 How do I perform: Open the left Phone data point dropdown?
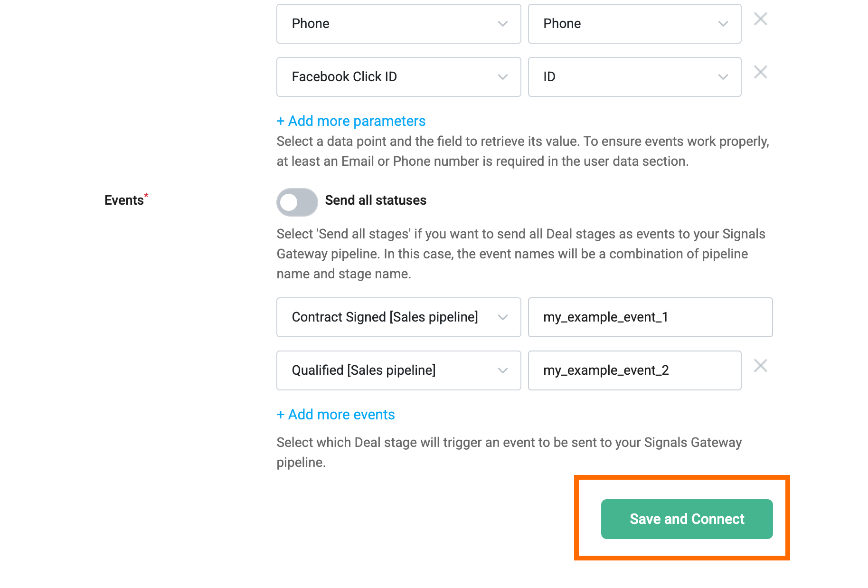399,24
